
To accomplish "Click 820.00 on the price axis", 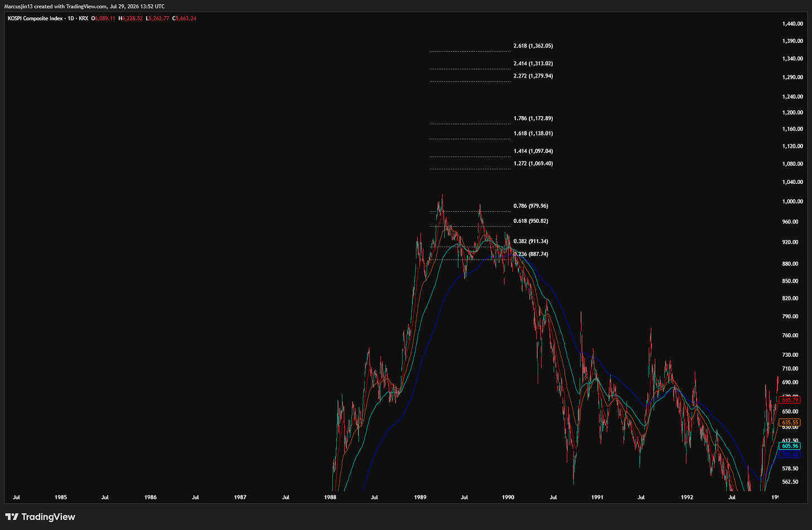I will coord(790,299).
